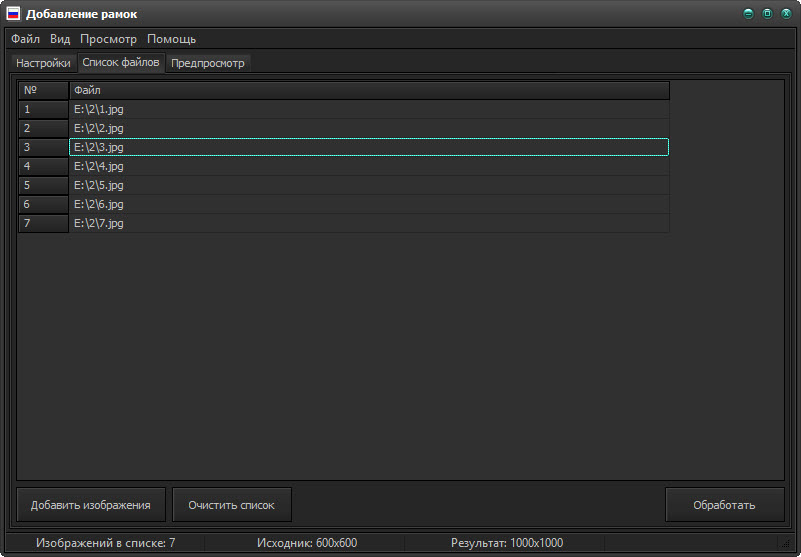The width and height of the screenshot is (801, 557).
Task: Click status text Результат: 1000x1000
Action: (507, 543)
